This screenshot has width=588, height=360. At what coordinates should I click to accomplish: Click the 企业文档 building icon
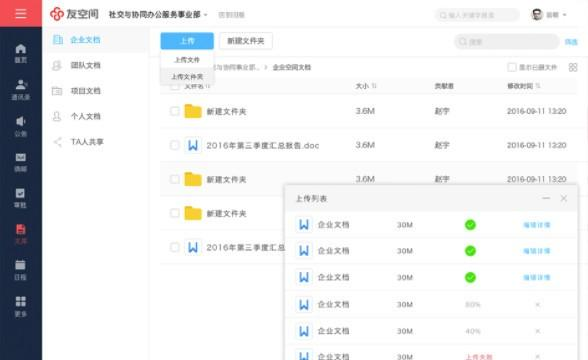coord(58,40)
